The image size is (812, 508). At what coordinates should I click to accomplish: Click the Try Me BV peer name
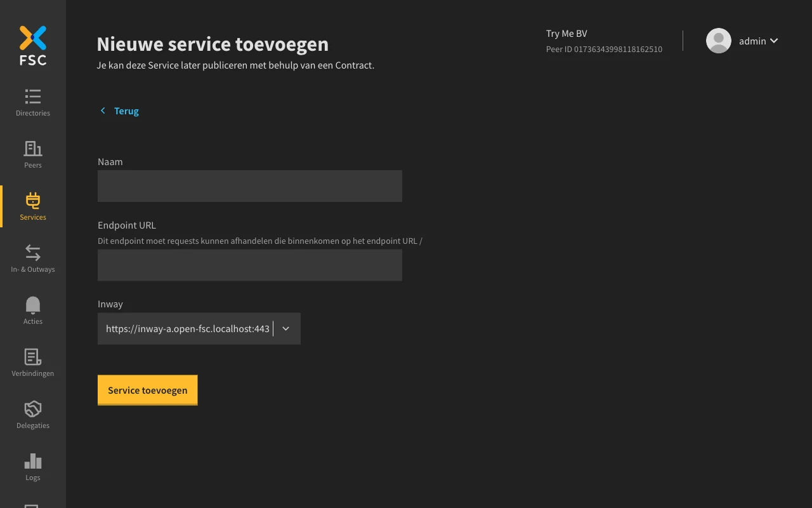[566, 33]
